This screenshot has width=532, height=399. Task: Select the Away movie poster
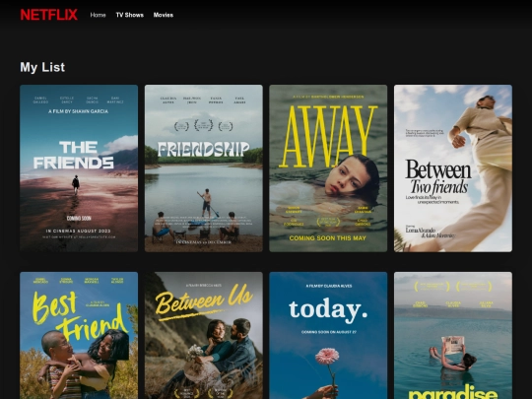328,168
